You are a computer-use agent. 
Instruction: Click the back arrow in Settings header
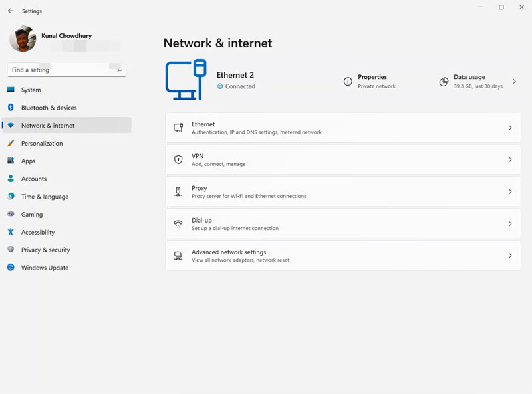11,11
